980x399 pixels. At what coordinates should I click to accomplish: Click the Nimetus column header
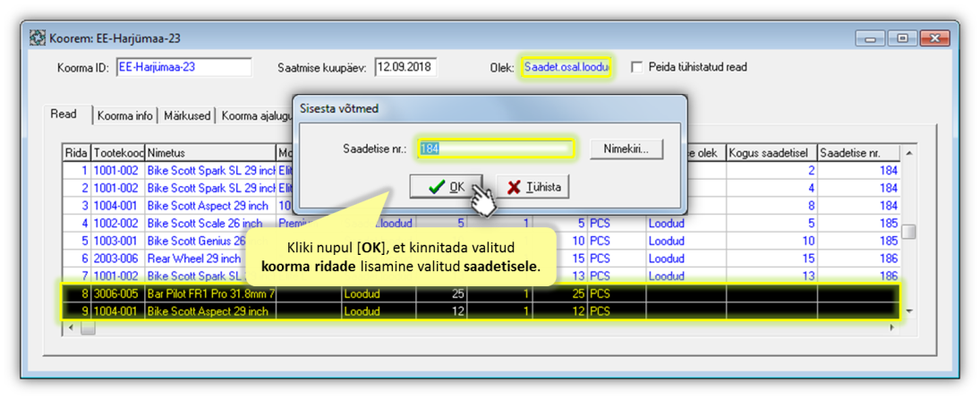point(210,153)
